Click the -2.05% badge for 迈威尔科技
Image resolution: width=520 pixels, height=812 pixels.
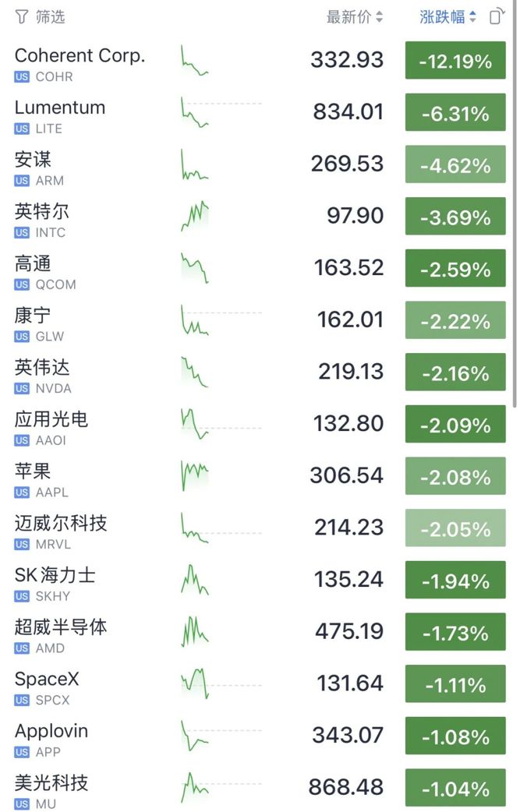(x=455, y=528)
